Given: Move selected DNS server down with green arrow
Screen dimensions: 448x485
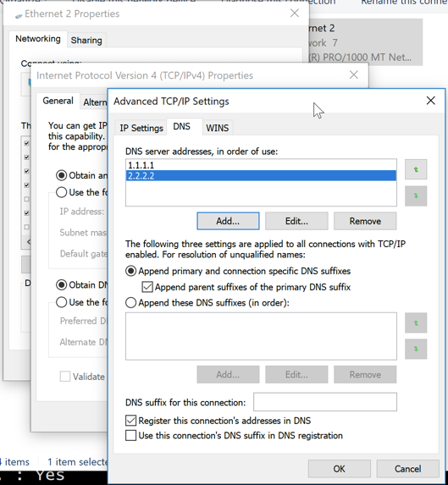Looking at the screenshot, I should 416,196.
